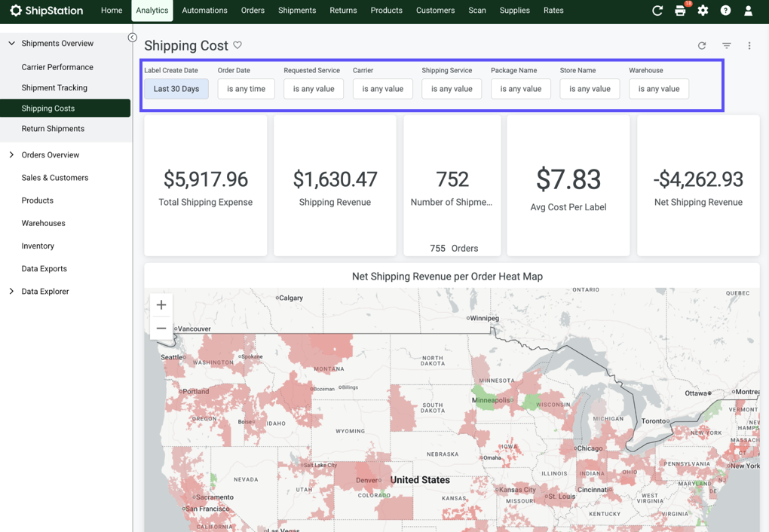Open Shipment Tracking report
Image resolution: width=769 pixels, height=532 pixels.
point(54,87)
